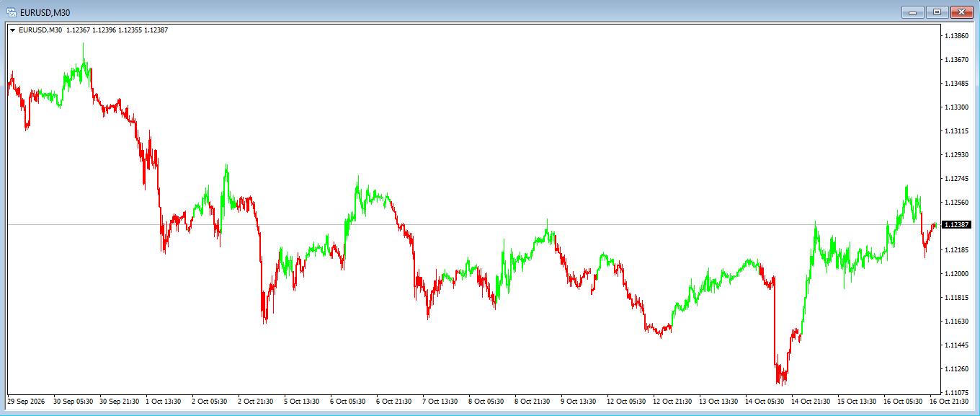Viewport: 980px width, 416px height.
Task: Click price scale value 1.13300
Action: pos(955,107)
